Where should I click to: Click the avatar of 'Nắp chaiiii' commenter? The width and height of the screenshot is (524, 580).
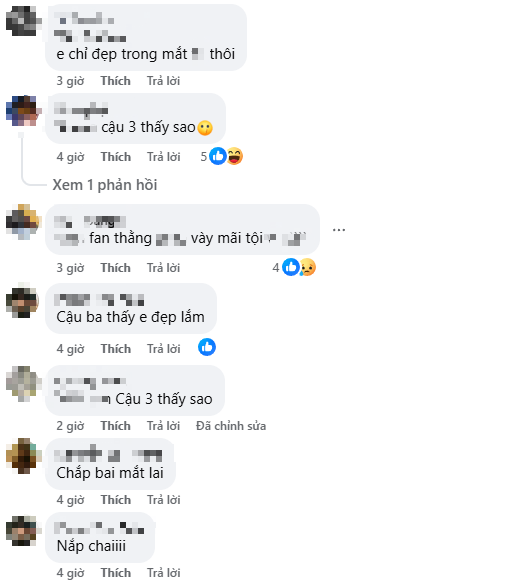pos(24,531)
